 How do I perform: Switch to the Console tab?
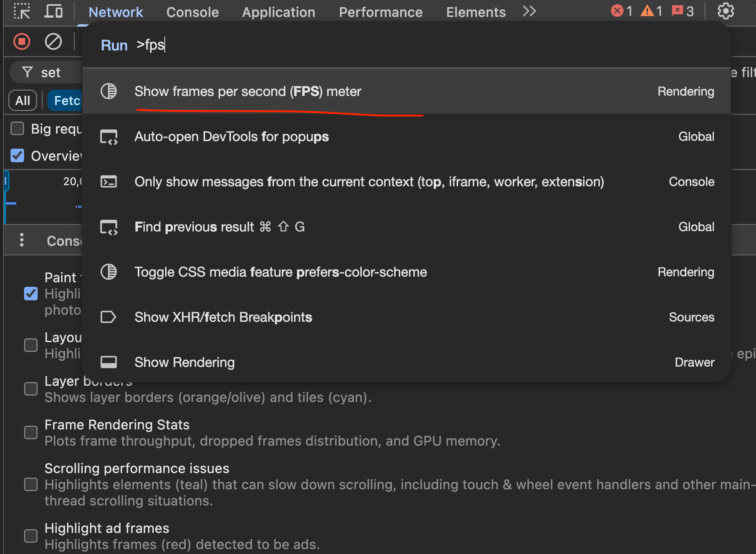click(192, 12)
